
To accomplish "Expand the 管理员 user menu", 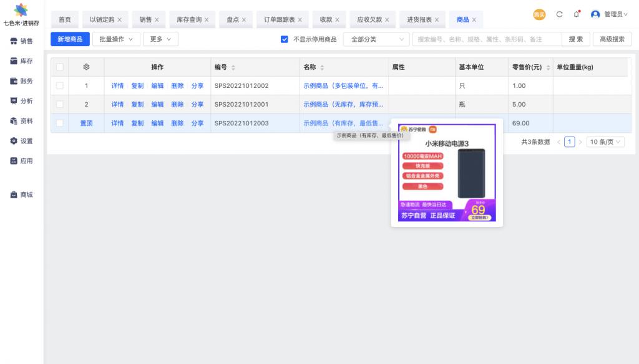I will click(615, 14).
